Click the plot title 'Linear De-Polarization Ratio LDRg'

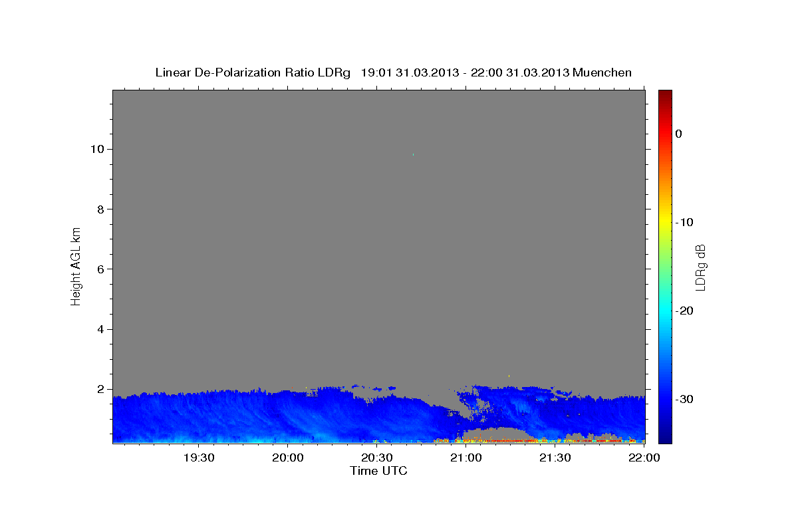click(253, 72)
